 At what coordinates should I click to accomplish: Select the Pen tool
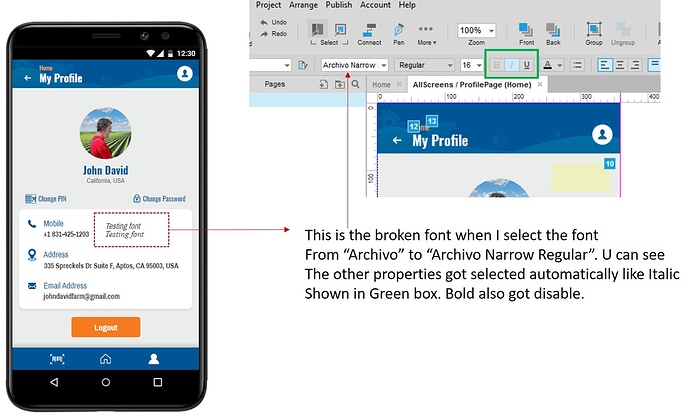pos(399,31)
